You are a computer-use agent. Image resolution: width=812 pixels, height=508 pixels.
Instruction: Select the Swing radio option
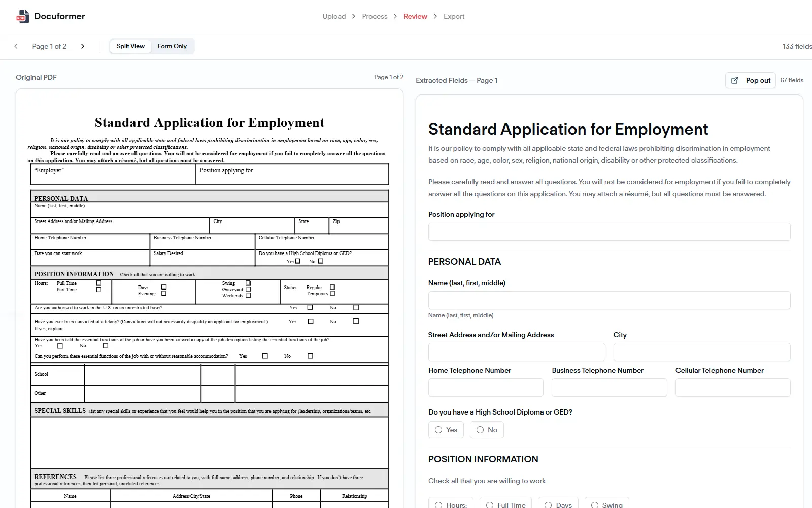(x=595, y=505)
